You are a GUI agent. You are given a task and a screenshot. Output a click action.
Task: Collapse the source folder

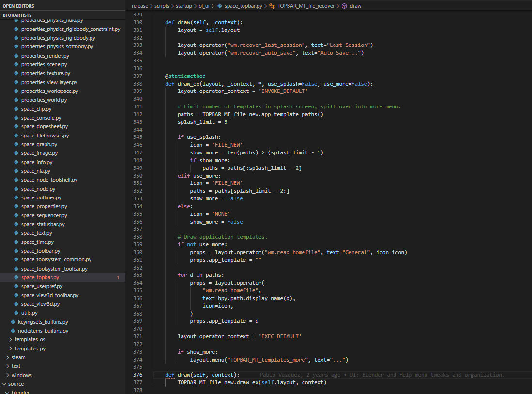pyautogui.click(x=4, y=384)
